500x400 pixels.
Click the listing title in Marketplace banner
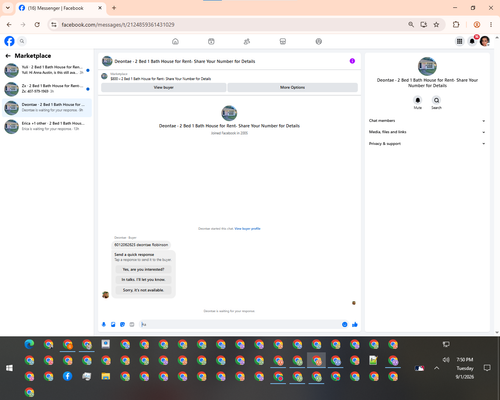click(161, 79)
